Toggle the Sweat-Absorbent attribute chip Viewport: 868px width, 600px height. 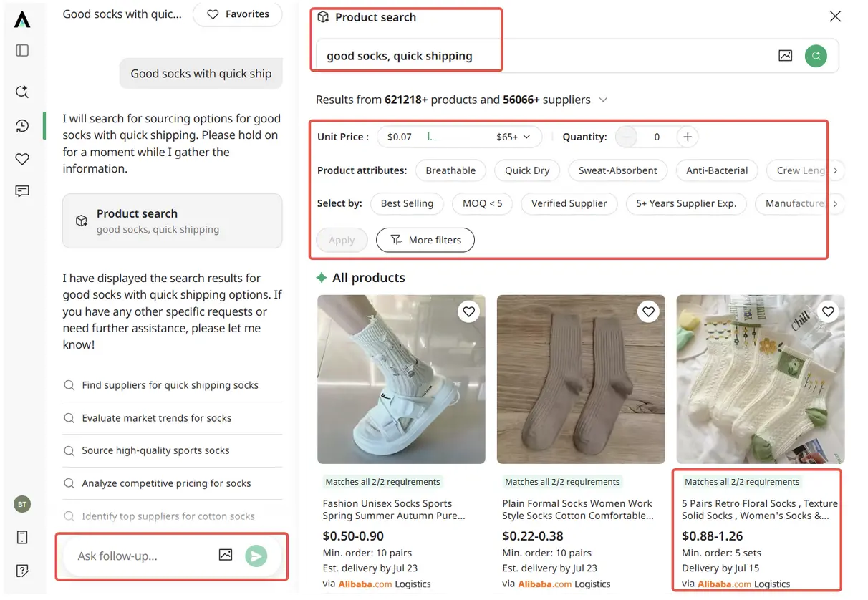point(618,170)
